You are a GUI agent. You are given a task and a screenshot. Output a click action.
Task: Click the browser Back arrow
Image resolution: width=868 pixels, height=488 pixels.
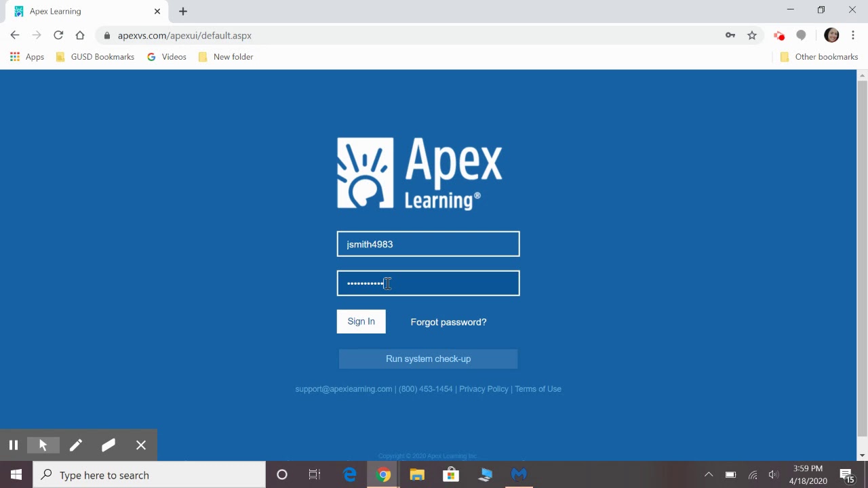click(15, 35)
